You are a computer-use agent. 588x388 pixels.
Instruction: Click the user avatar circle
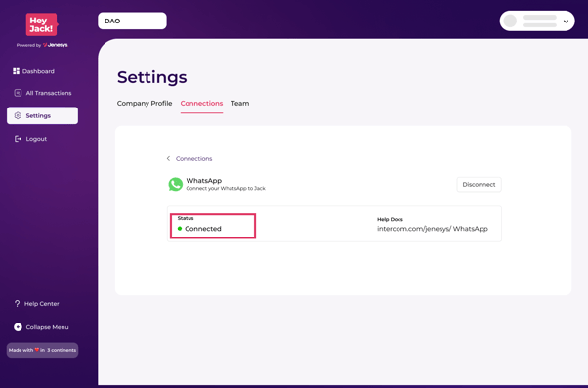click(x=510, y=22)
